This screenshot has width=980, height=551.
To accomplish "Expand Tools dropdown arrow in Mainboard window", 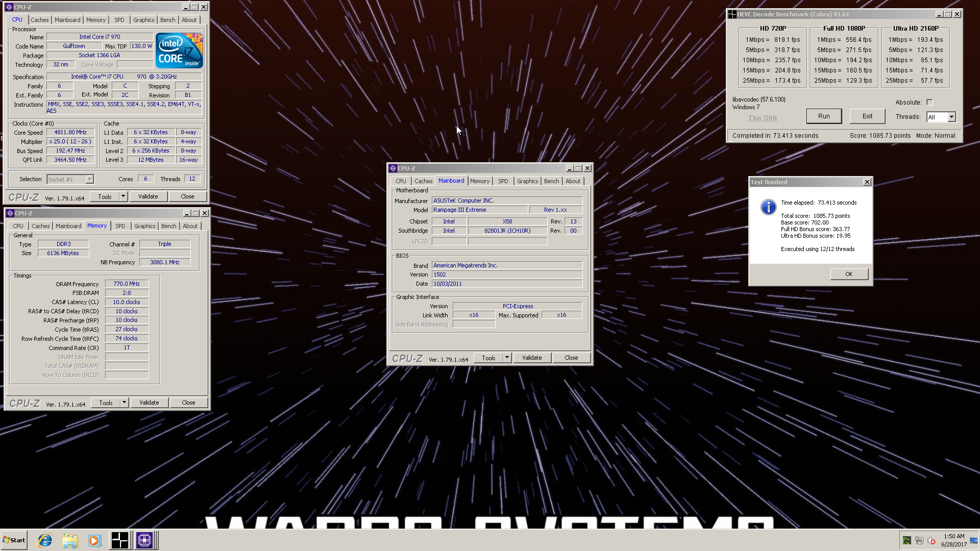I will [x=507, y=358].
